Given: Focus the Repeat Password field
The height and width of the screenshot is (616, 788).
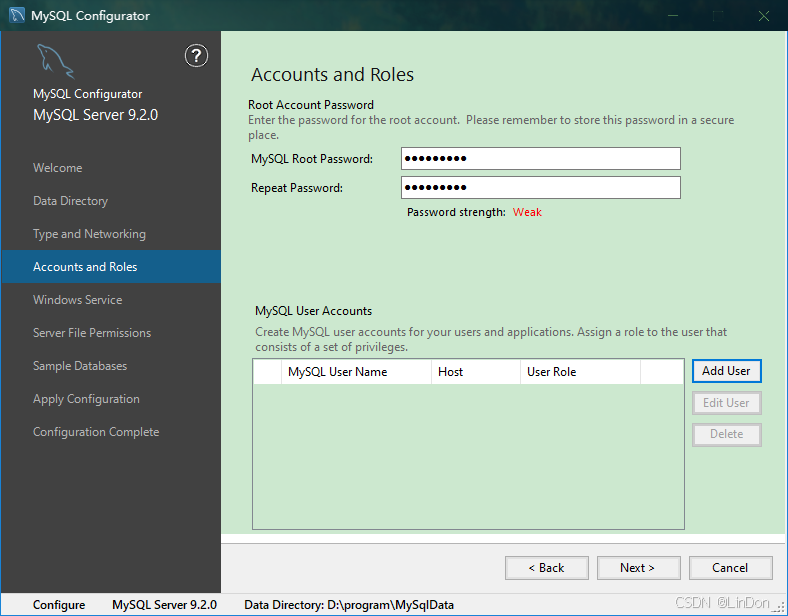Looking at the screenshot, I should tap(541, 187).
